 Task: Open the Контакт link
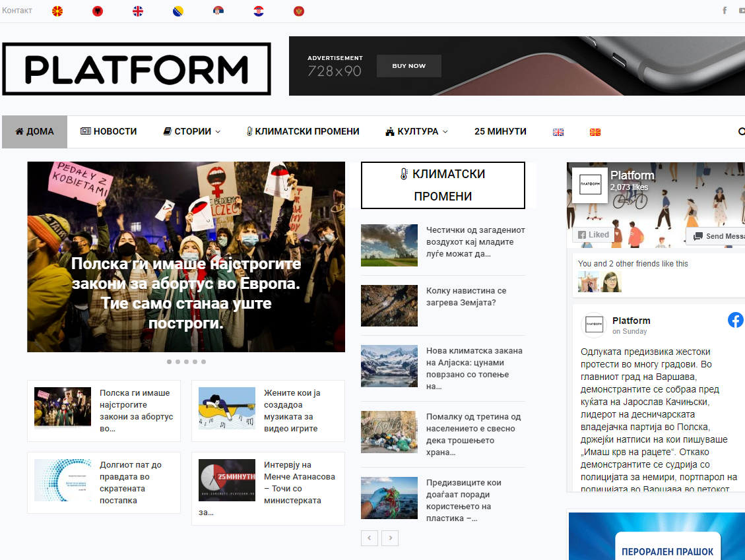coord(17,11)
